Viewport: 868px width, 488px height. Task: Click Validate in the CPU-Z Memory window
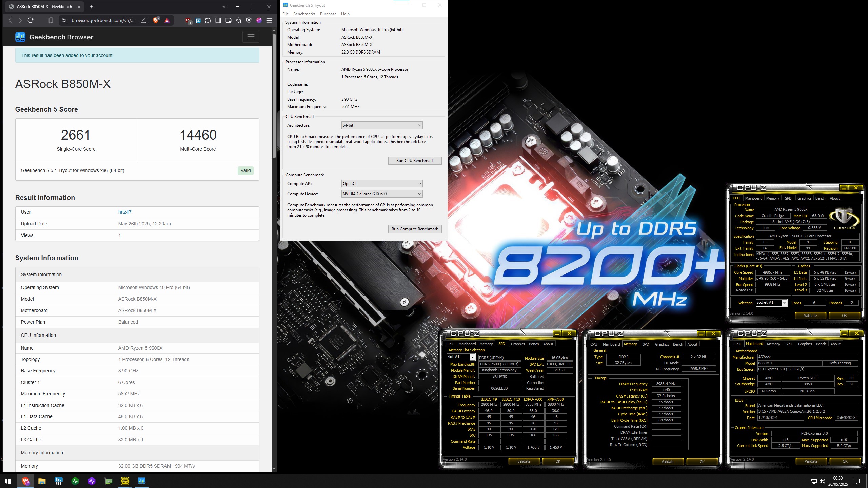668,462
